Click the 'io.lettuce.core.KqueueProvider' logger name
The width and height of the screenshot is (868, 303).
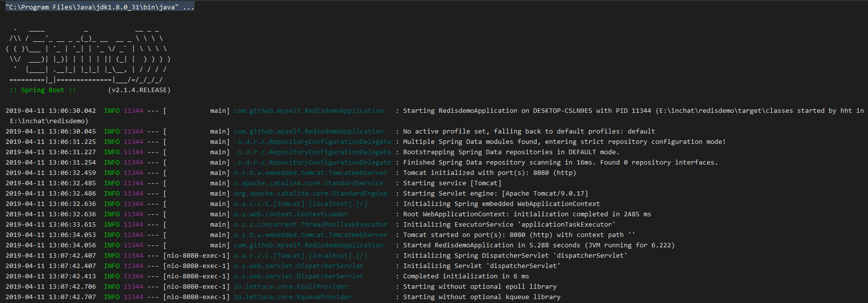click(x=293, y=297)
